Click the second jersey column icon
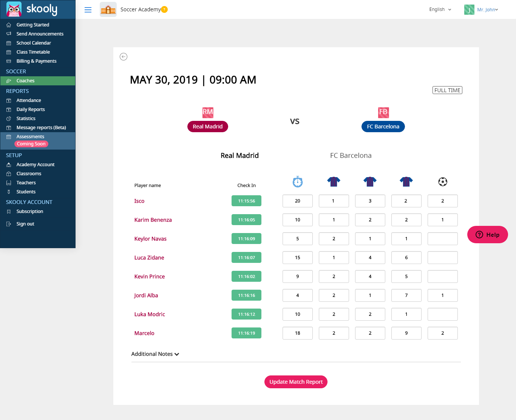 (370, 182)
